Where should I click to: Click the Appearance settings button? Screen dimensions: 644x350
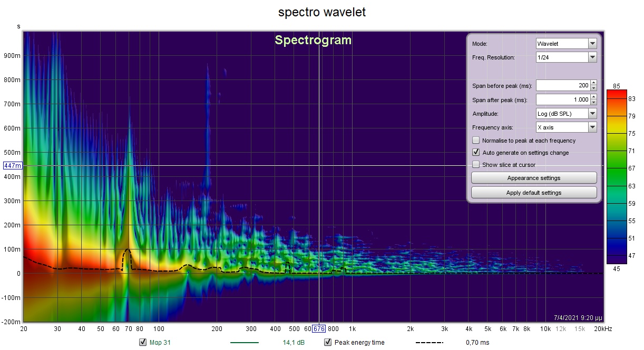point(533,178)
